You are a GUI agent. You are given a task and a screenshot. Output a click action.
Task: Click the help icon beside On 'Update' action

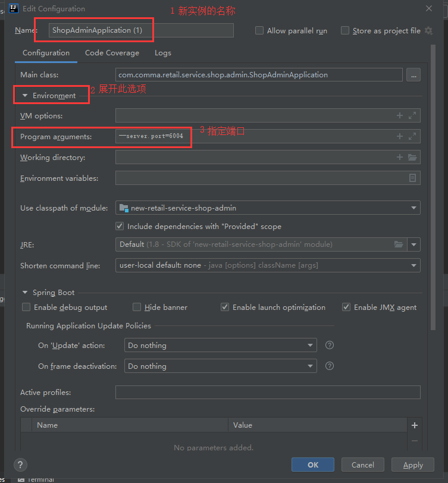point(330,346)
